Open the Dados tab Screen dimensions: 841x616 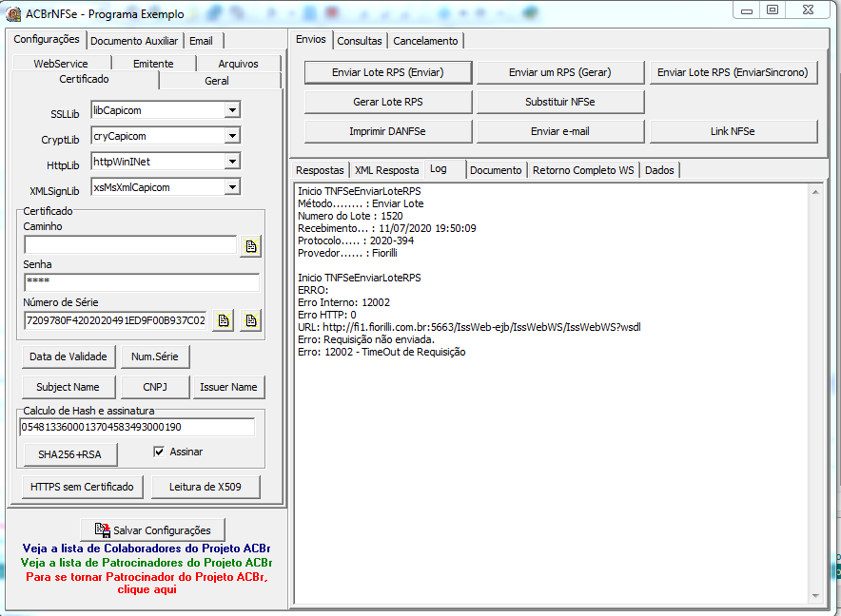tap(659, 170)
